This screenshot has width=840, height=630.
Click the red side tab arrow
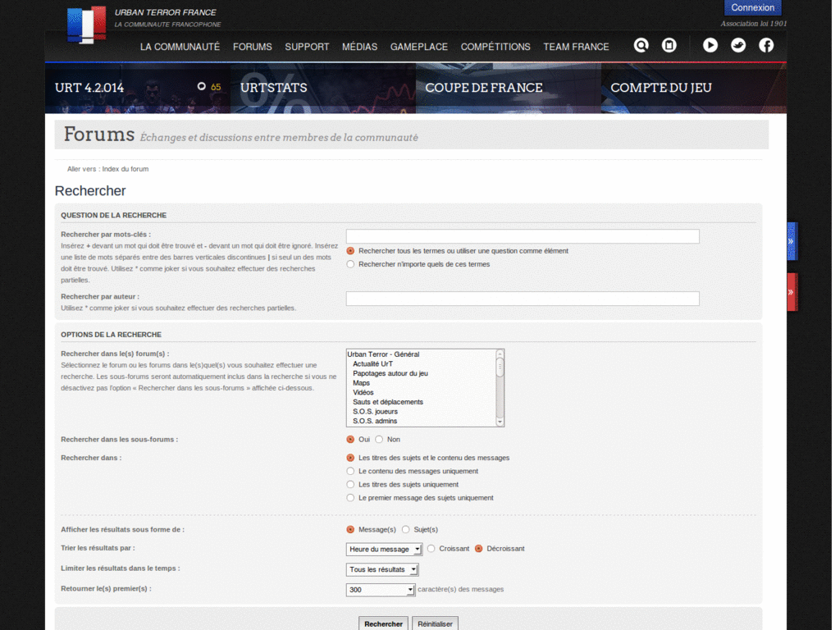792,292
